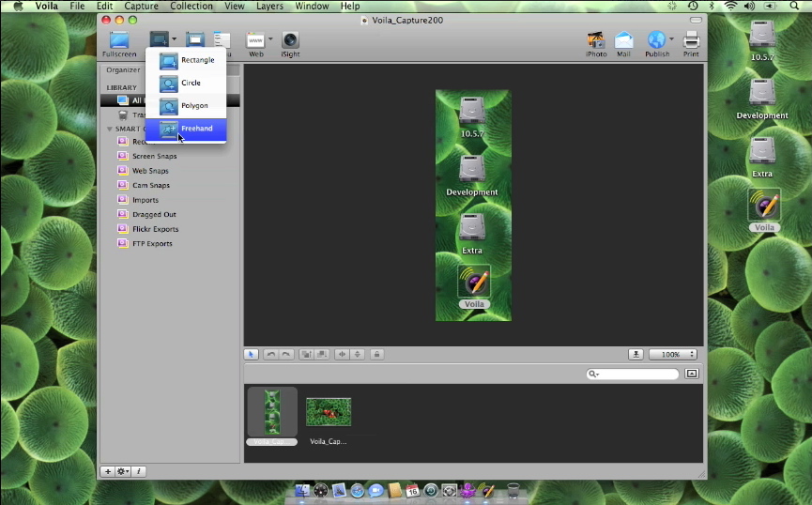This screenshot has width=812, height=505.
Task: Open iCal from the Dock
Action: [x=412, y=490]
